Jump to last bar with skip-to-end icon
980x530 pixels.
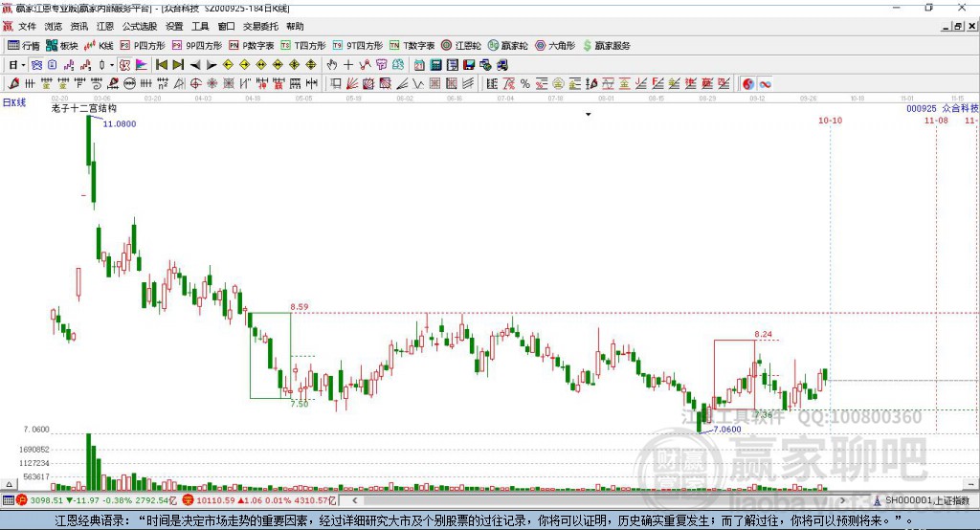tap(178, 65)
